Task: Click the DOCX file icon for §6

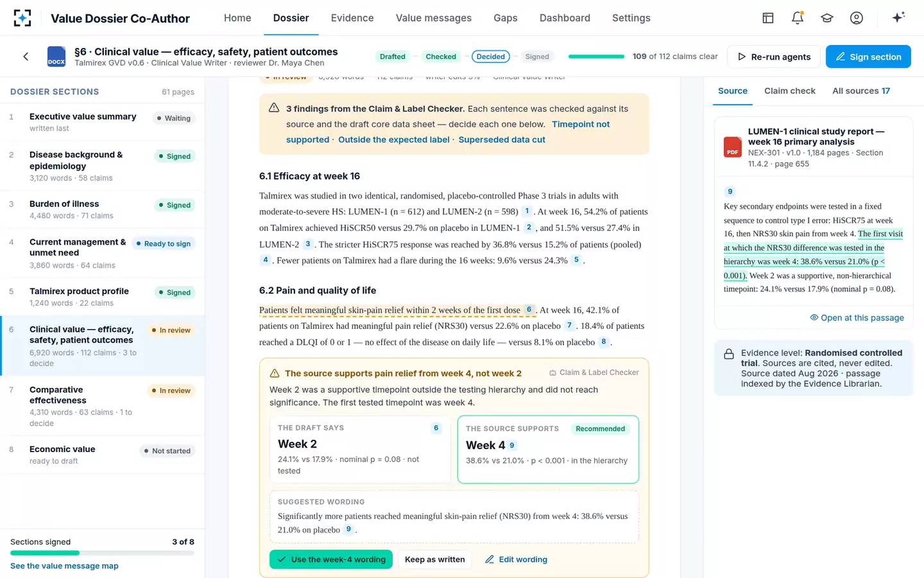Action: pos(56,57)
